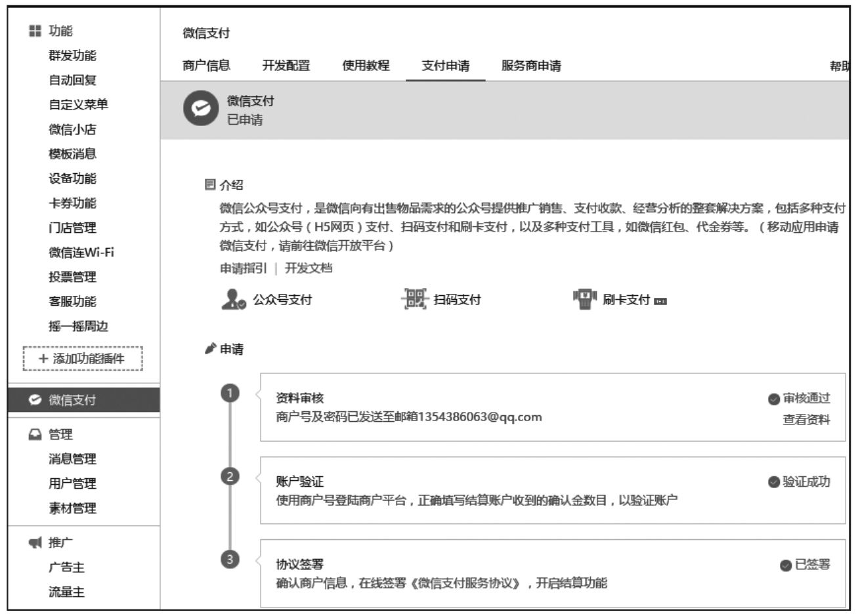Open 门店管理 in sidebar
Viewport: 860px width, 616px height.
pyautogui.click(x=72, y=228)
